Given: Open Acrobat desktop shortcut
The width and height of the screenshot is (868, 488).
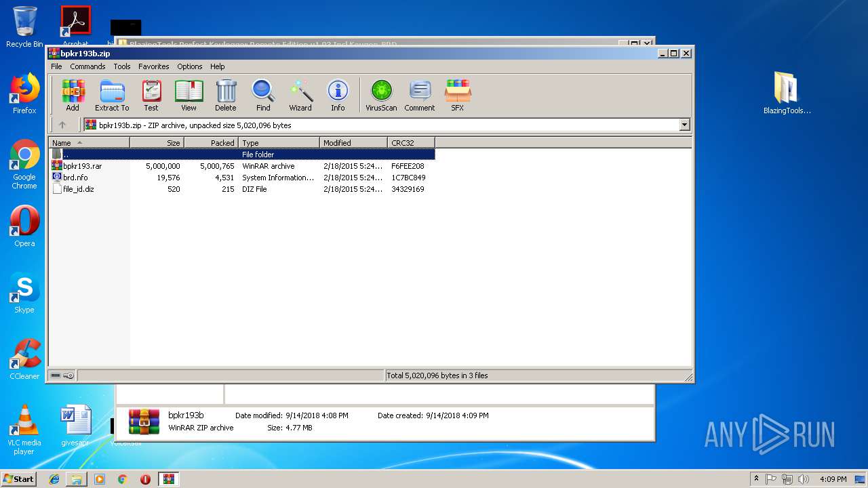Looking at the screenshot, I should [x=75, y=26].
